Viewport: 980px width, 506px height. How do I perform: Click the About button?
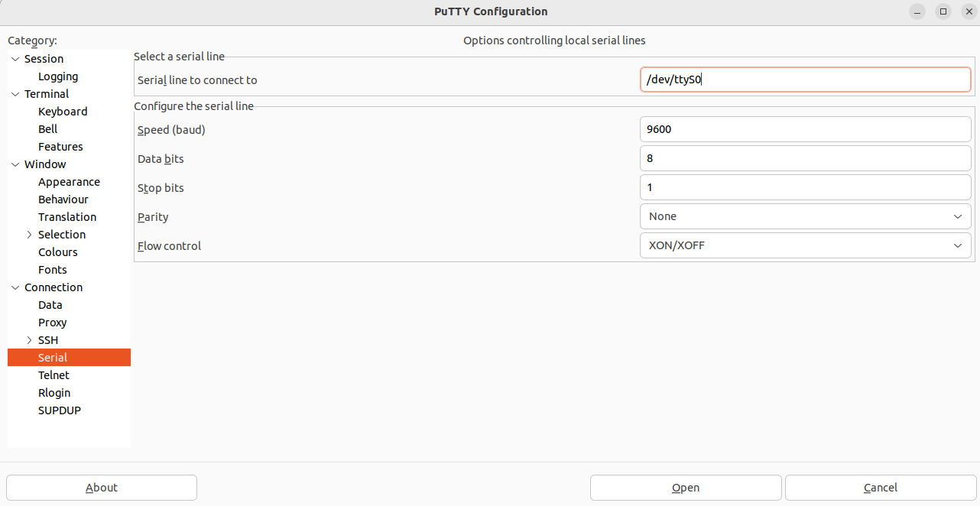(102, 488)
